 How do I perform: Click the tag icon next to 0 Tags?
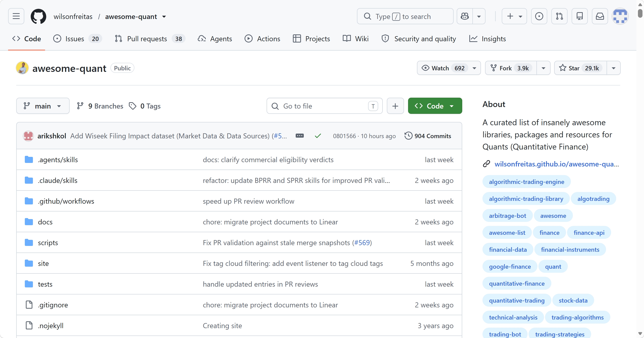(x=133, y=106)
